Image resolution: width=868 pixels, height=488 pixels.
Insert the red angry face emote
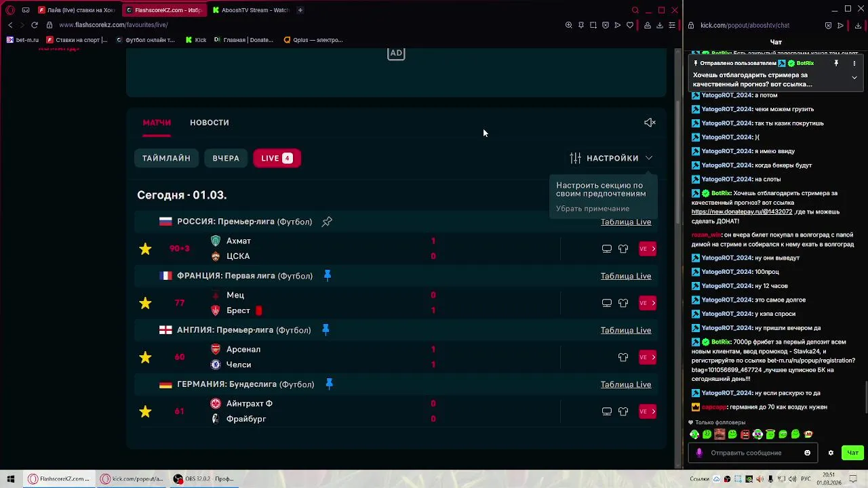[745, 434]
